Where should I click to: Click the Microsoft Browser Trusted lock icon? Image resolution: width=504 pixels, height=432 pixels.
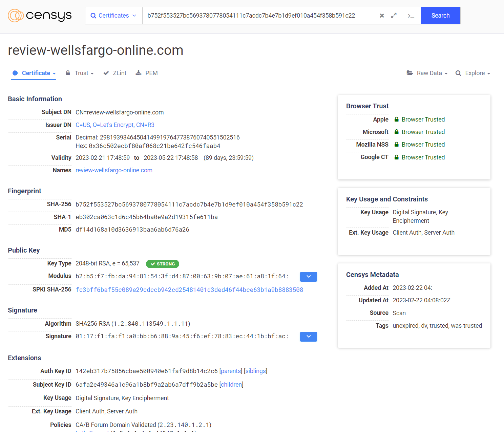click(x=397, y=132)
